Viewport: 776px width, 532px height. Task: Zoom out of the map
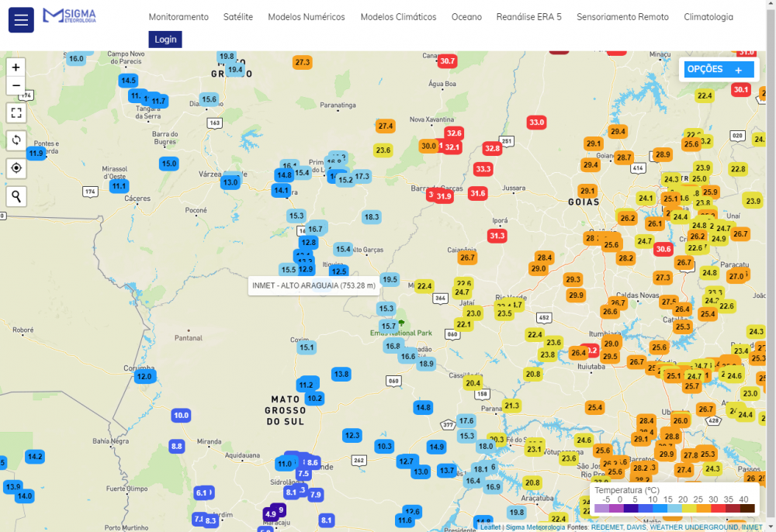(x=16, y=86)
